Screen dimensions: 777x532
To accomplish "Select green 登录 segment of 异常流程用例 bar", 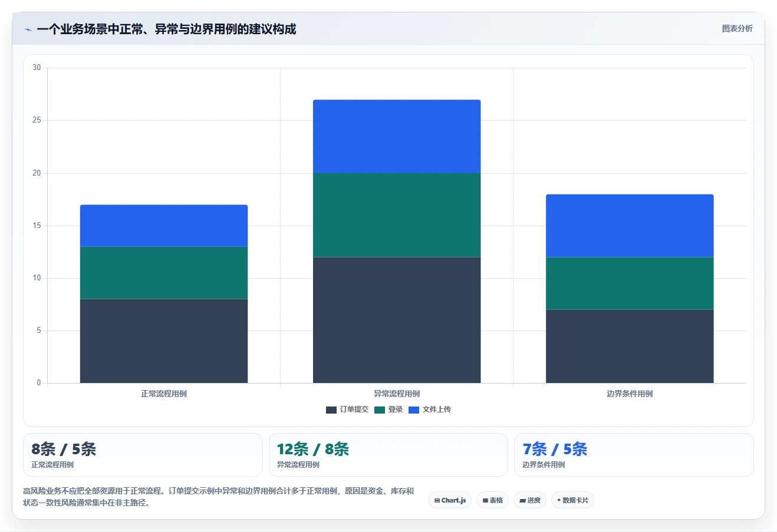I will (397, 215).
